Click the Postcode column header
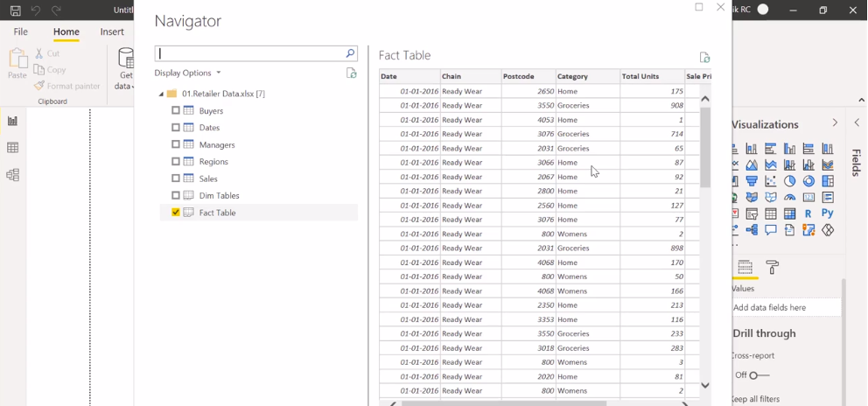Screen dimensions: 868x406 pos(528,76)
